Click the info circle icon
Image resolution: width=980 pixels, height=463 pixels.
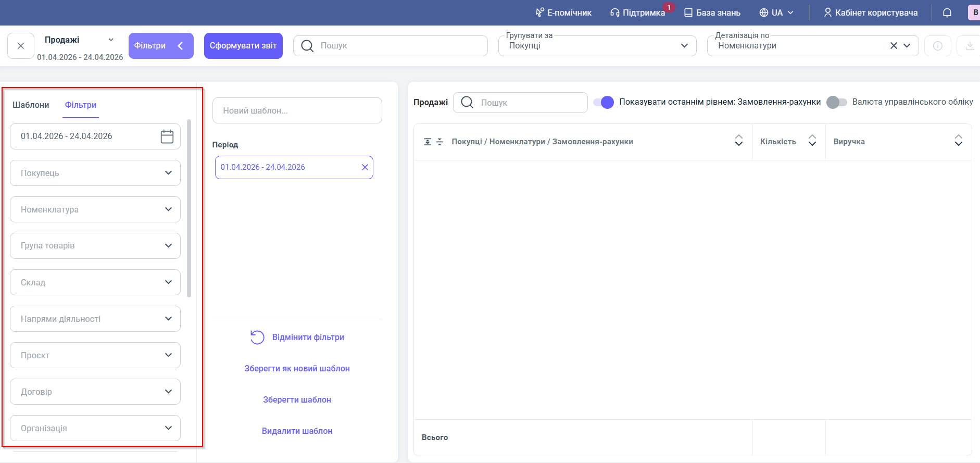(938, 46)
